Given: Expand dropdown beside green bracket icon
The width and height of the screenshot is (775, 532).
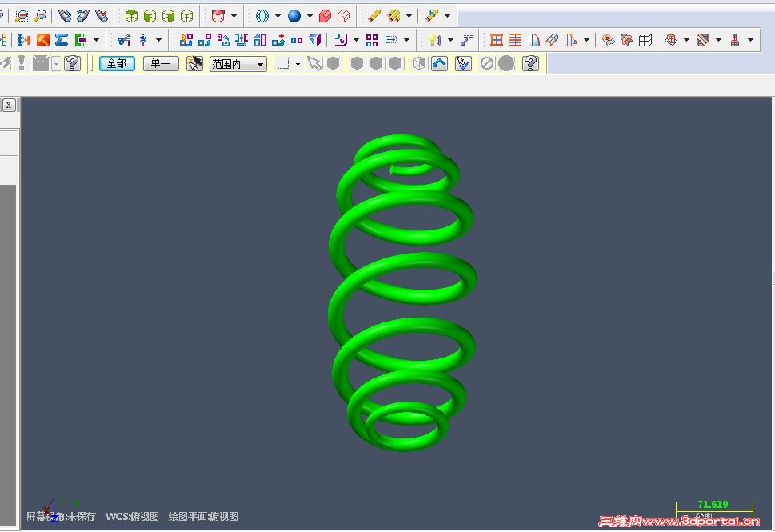Looking at the screenshot, I should (x=97, y=40).
